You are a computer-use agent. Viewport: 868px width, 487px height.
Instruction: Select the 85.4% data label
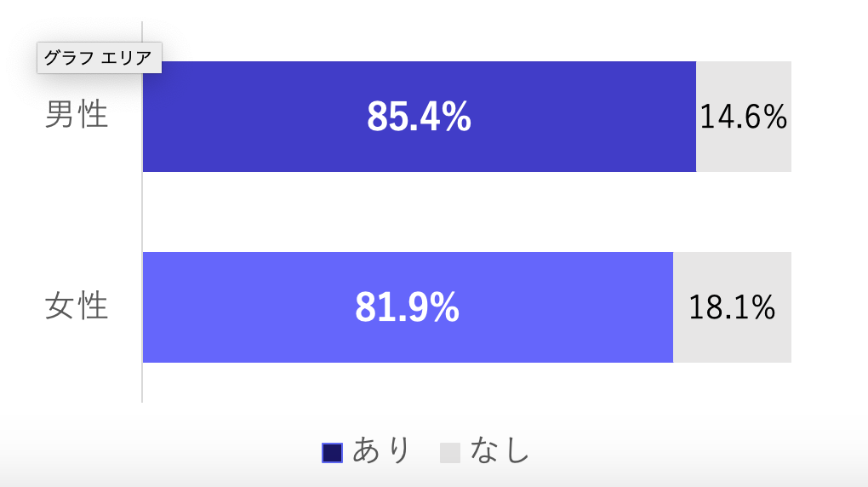419,117
